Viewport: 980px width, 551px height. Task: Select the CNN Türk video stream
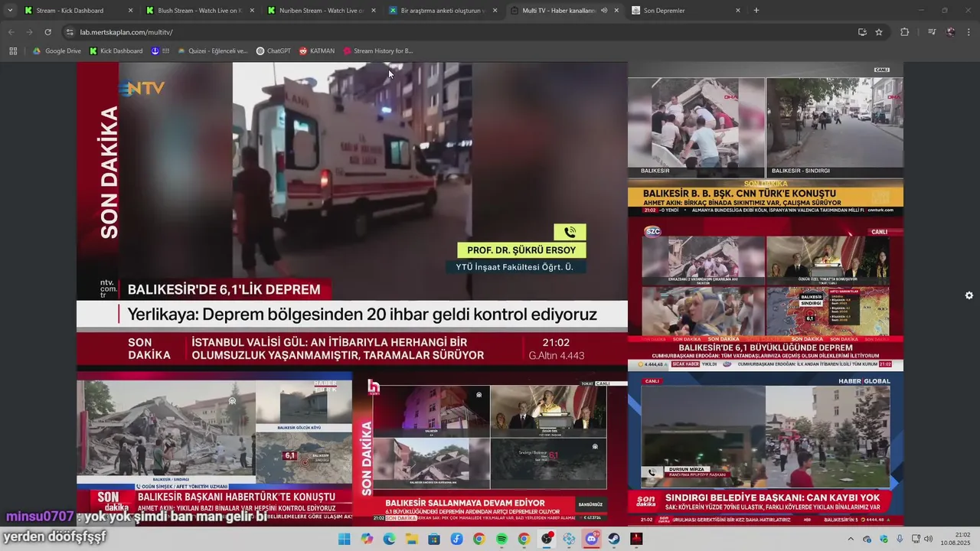coord(766,139)
